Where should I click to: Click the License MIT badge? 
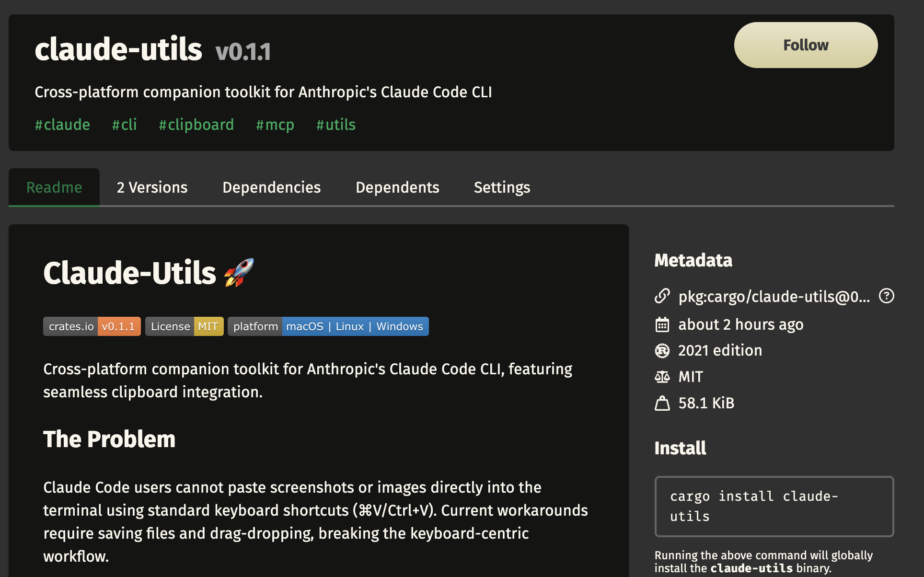point(185,326)
